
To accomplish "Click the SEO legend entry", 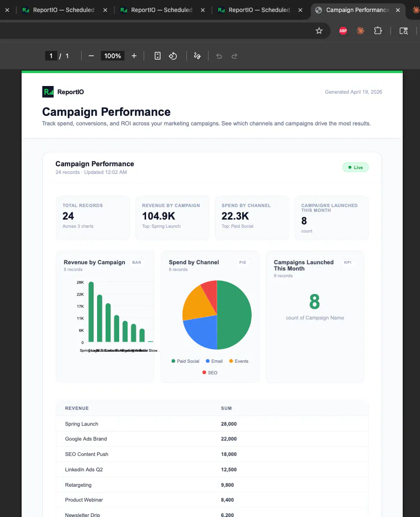I will click(210, 372).
